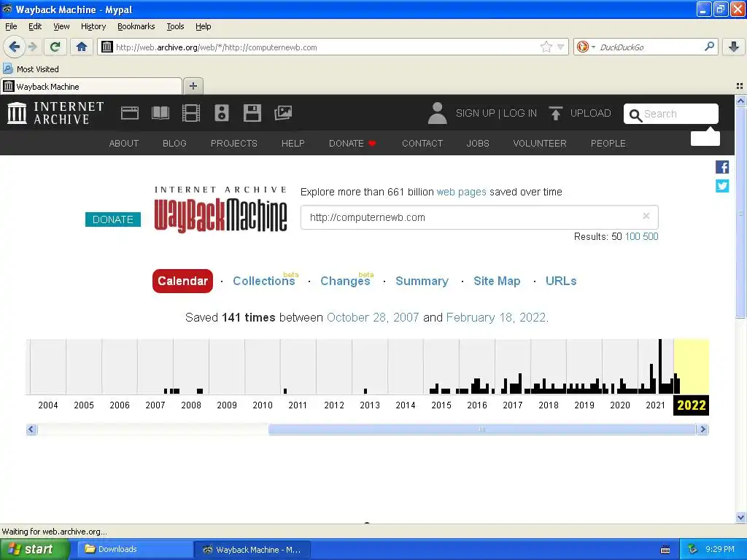The width and height of the screenshot is (747, 560).
Task: Click DONATE with heart in nav bar
Action: pyautogui.click(x=352, y=144)
